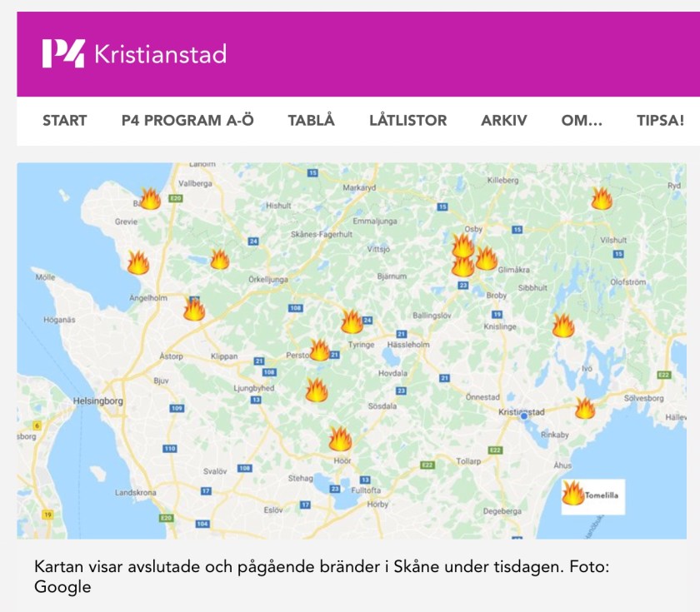Go to the ARKIV section
This screenshot has width=700, height=612.
[x=503, y=121]
